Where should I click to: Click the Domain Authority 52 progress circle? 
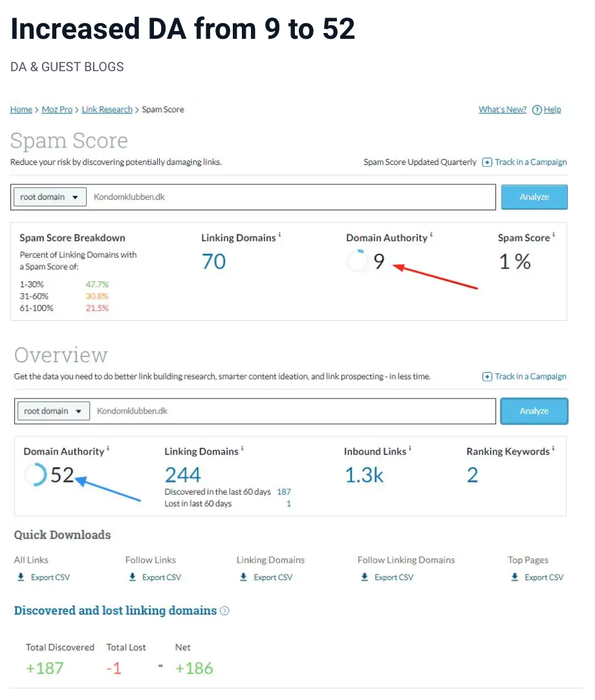pyautogui.click(x=35, y=476)
